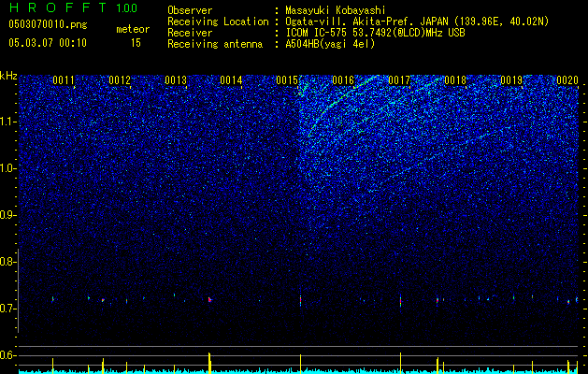Click the 0.6 frequency axis label
Screen dimensions: 588x374
(7, 355)
